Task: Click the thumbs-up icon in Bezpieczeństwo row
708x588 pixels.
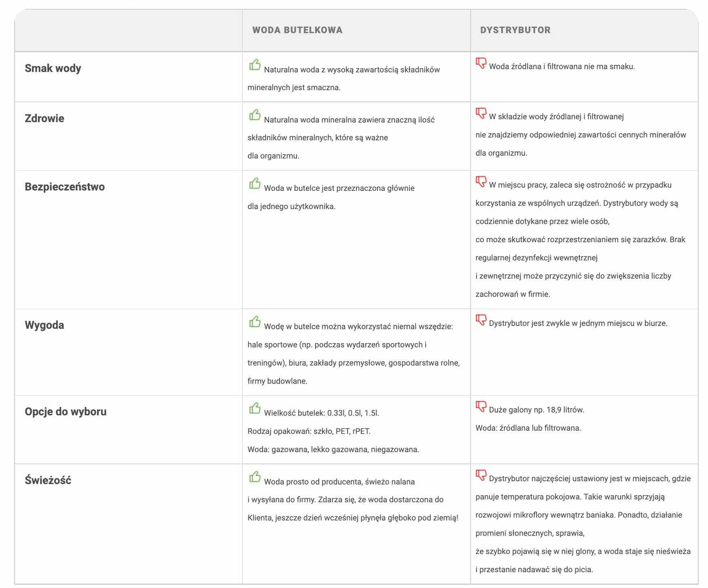Action: coord(255,183)
